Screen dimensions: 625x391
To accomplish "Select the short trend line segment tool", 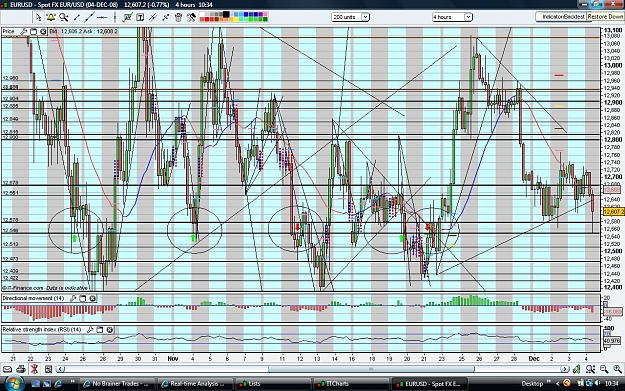I will click(x=77, y=17).
